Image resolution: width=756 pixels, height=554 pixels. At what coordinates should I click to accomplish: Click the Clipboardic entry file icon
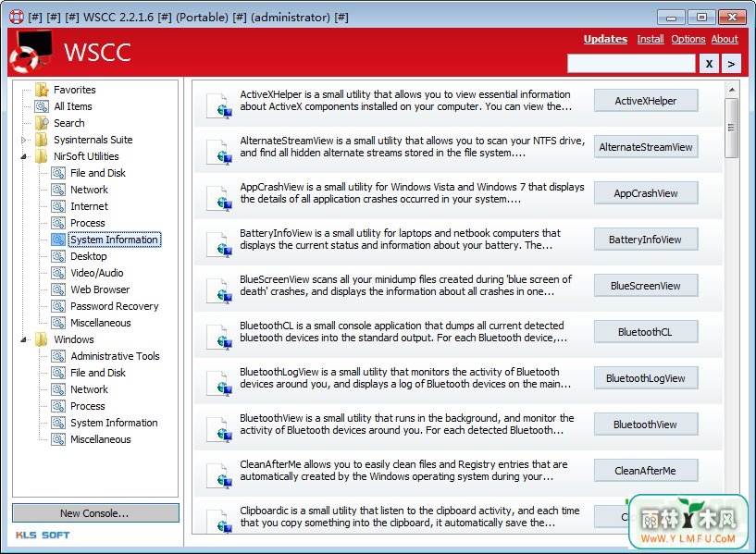pos(219,521)
